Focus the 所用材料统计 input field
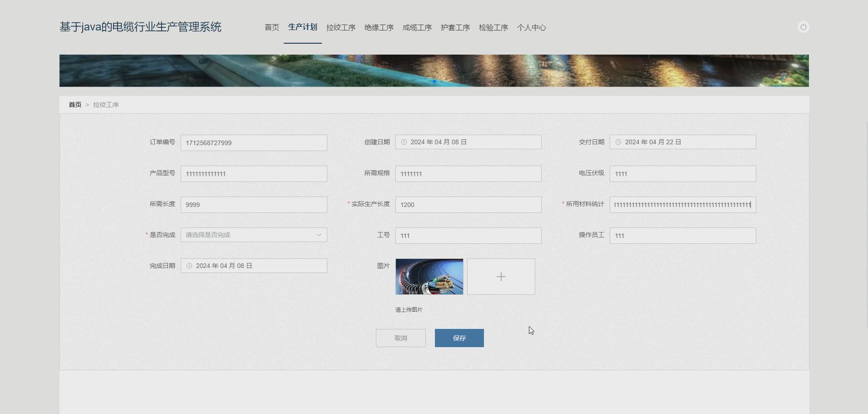Viewport: 868px width, 414px height. tap(683, 205)
